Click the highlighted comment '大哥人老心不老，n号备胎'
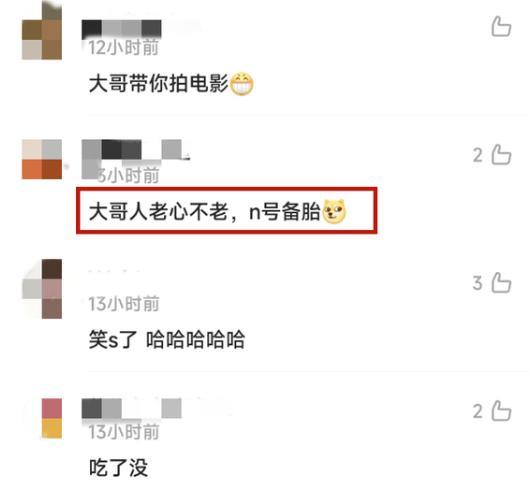 click(226, 211)
